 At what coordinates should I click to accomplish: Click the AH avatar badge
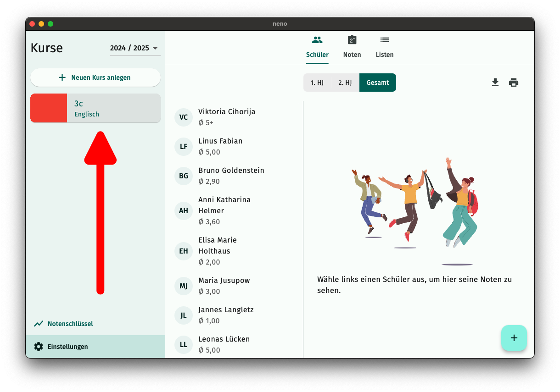tap(184, 210)
